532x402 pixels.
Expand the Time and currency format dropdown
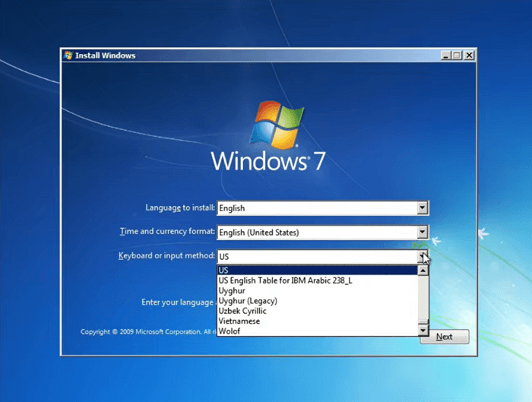click(423, 232)
